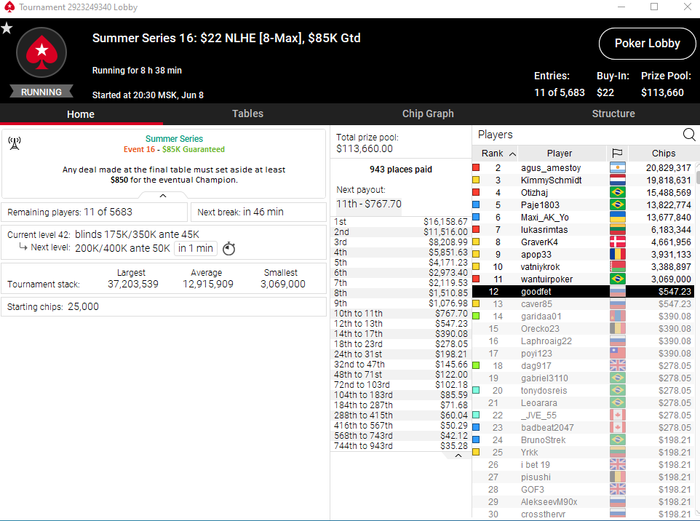
Task: Select the highlighted goodfet row
Action: (583, 292)
